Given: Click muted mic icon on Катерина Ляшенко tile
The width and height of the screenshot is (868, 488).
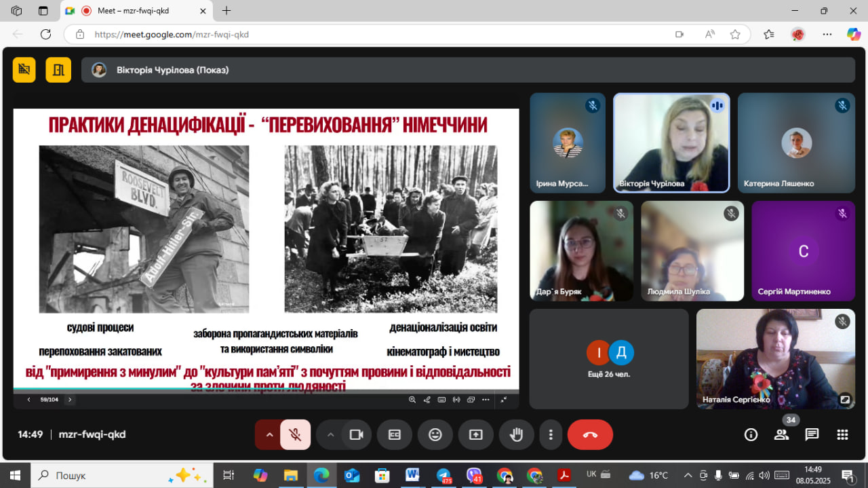Looking at the screenshot, I should click(842, 105).
